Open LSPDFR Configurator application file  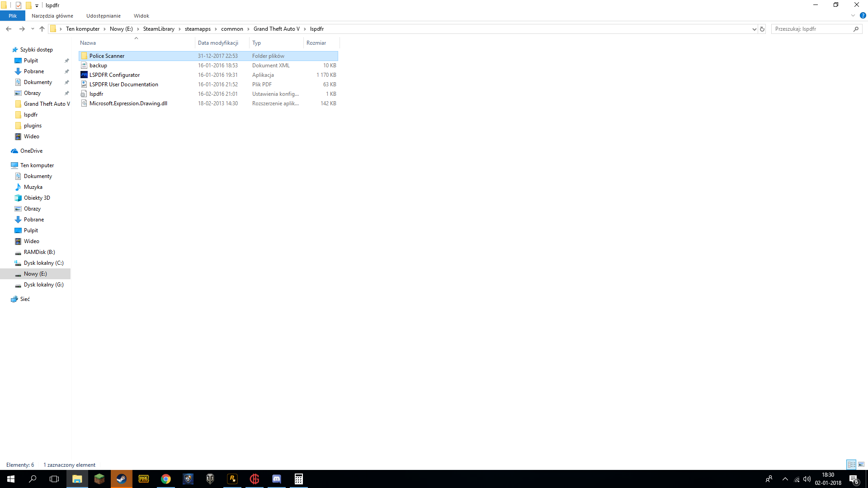tap(114, 75)
